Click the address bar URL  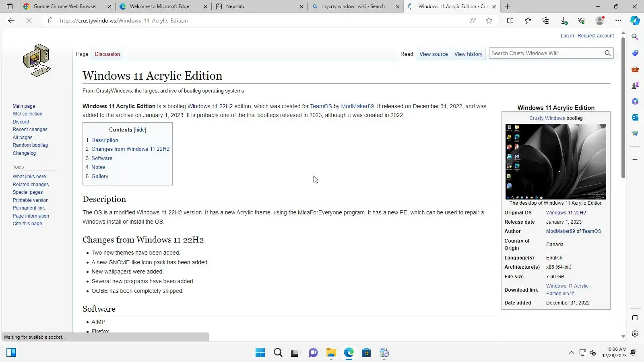124,21
